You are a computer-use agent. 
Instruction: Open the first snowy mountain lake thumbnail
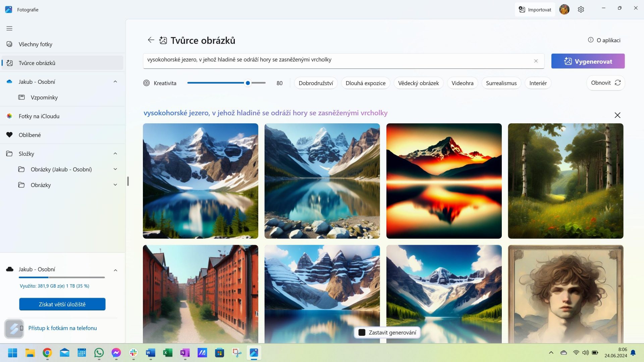click(201, 181)
